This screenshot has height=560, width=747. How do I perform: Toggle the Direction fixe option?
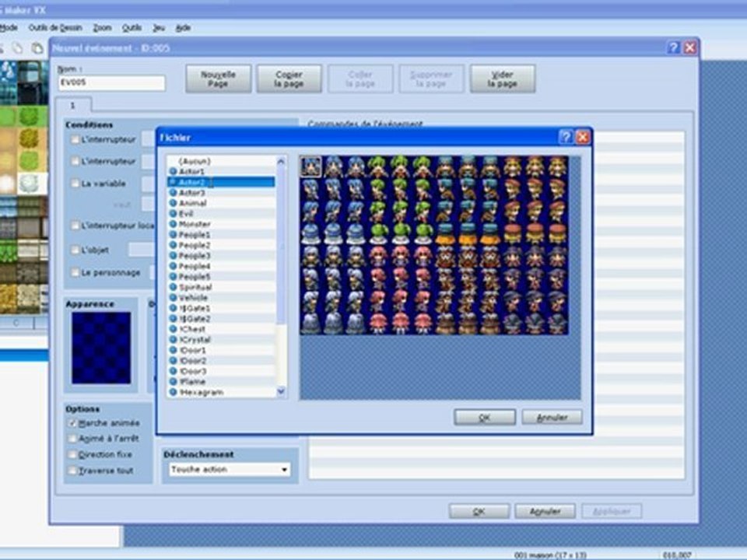pyautogui.click(x=72, y=454)
